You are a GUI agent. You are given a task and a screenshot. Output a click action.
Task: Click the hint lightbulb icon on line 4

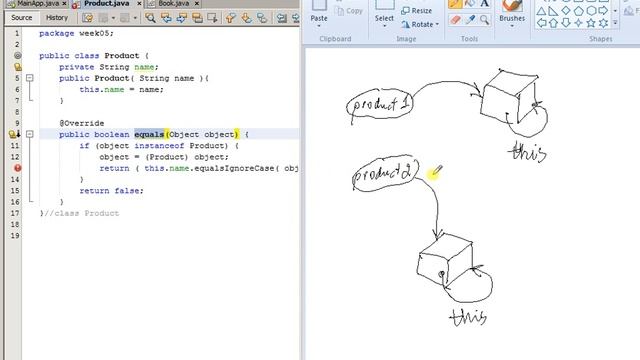pos(18,67)
